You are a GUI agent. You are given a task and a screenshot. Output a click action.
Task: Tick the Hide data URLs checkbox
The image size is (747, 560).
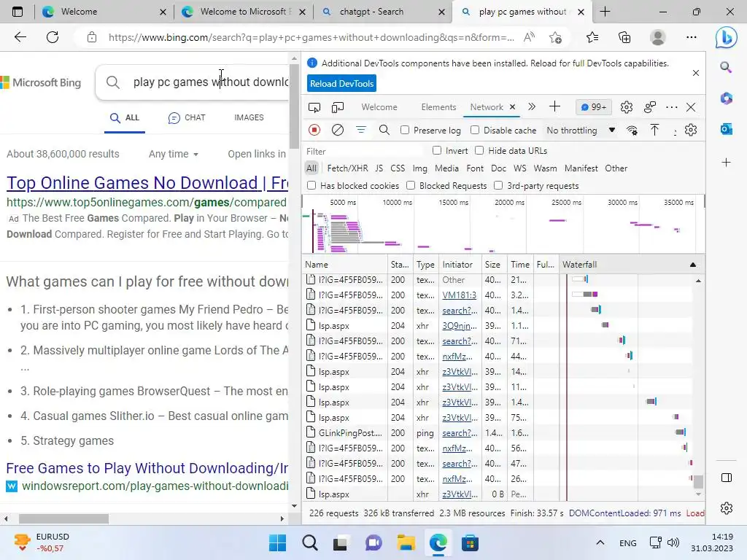pyautogui.click(x=480, y=150)
